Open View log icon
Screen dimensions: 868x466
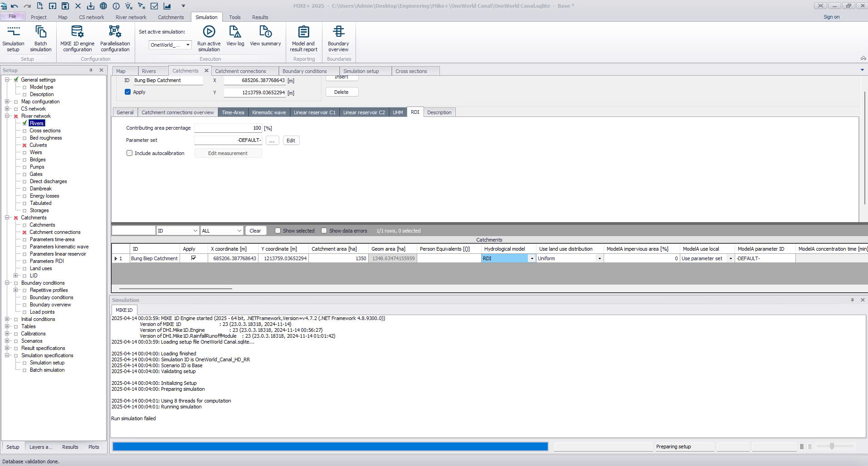(x=235, y=36)
